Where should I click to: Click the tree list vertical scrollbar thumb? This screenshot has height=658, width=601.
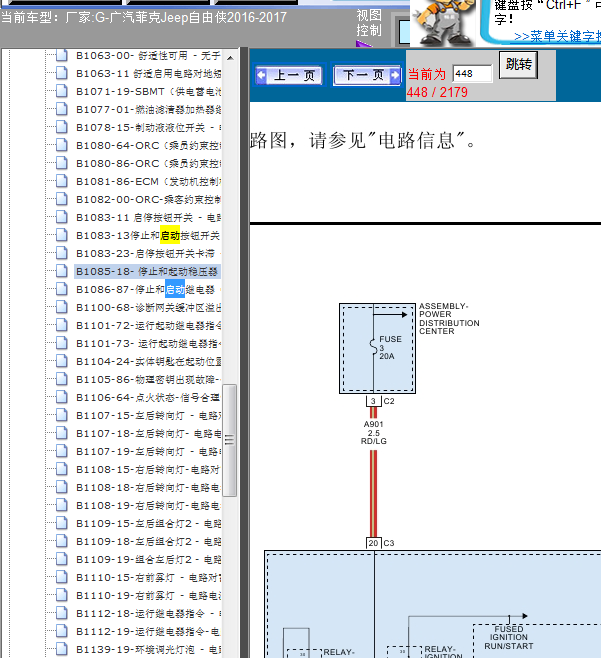tap(230, 440)
